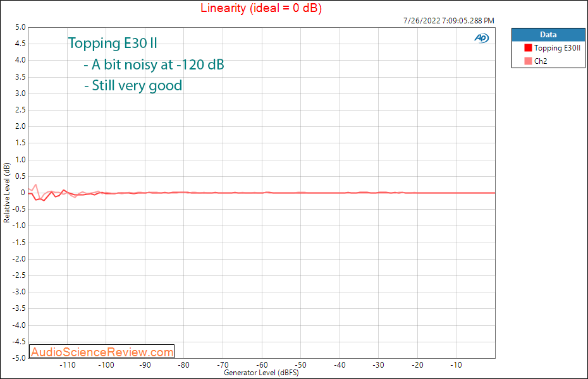This screenshot has width=588, height=379.
Task: Click the 4.5 y-axis tick label
Action: tap(21, 44)
